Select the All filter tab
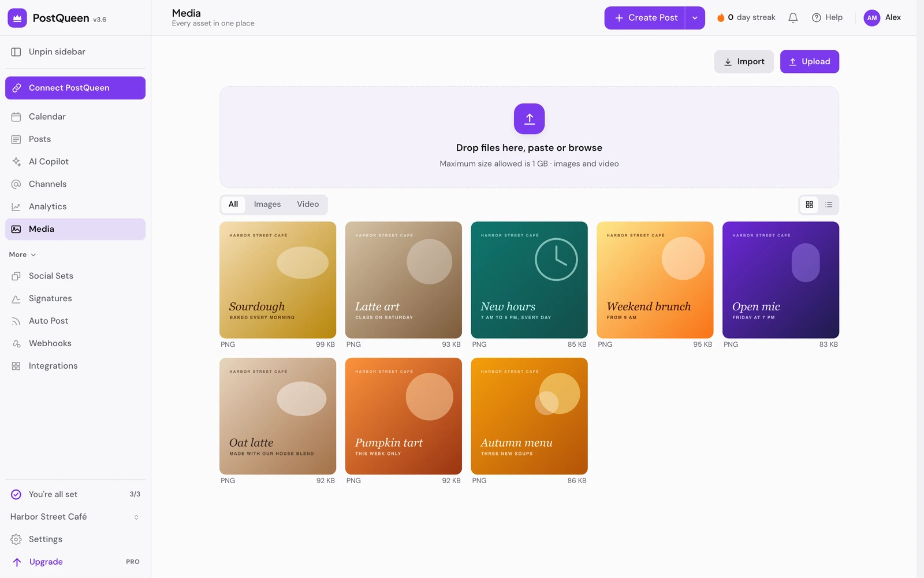This screenshot has width=924, height=578. [x=233, y=204]
